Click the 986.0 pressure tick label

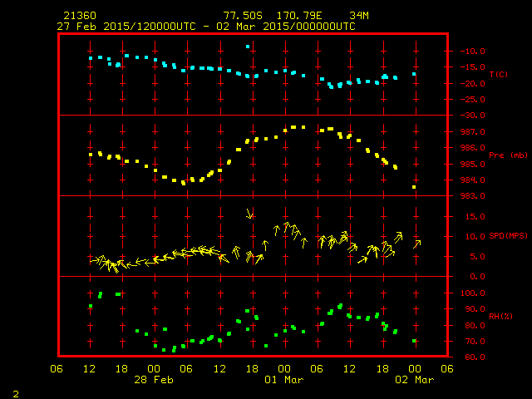pos(473,148)
